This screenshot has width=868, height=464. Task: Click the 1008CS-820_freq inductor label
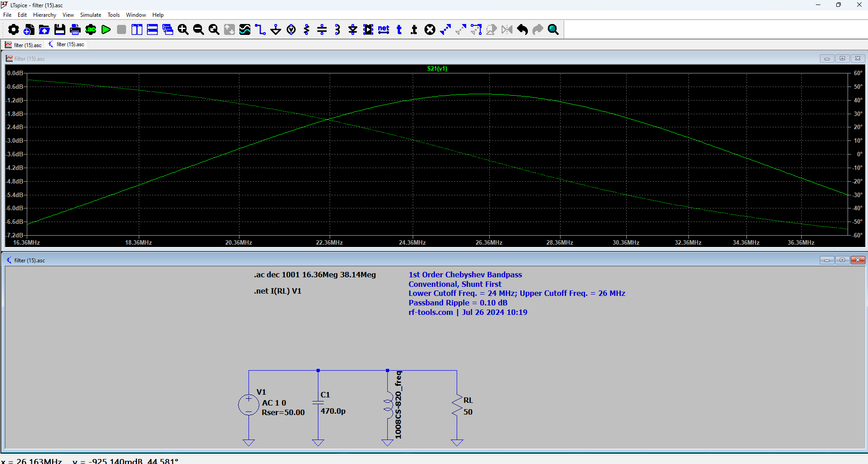(x=398, y=405)
